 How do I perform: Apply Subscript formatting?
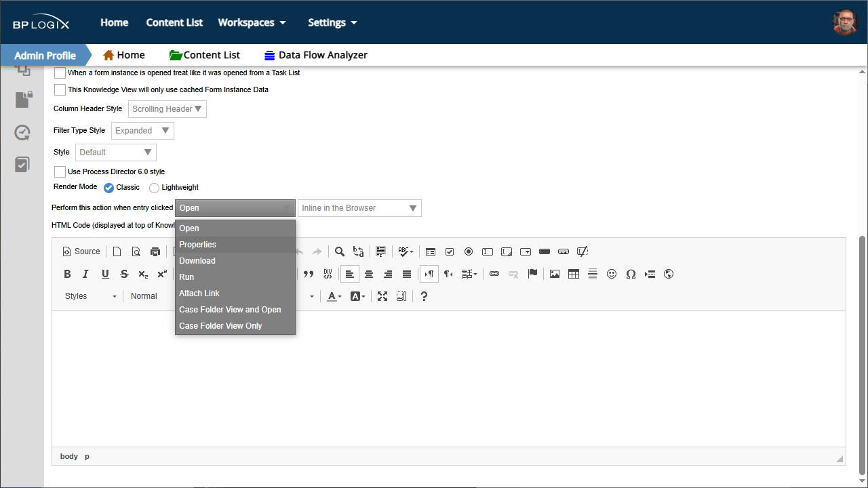tap(143, 274)
